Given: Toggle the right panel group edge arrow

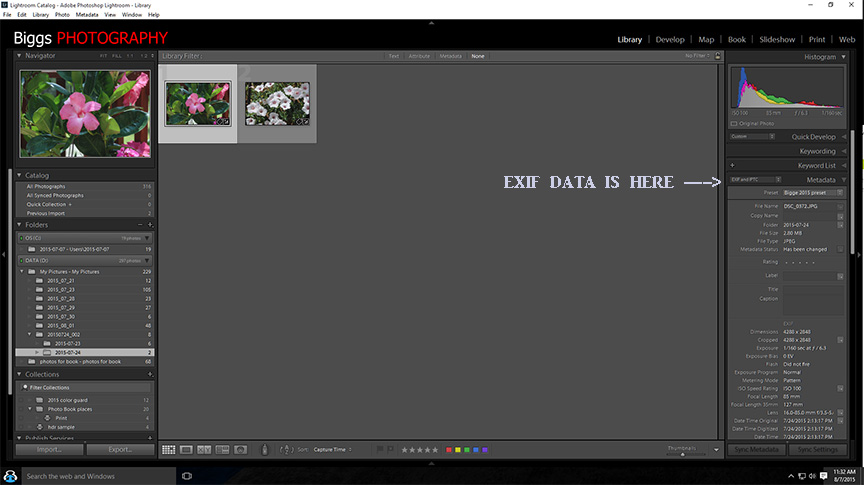Looking at the screenshot, I should click(860, 255).
